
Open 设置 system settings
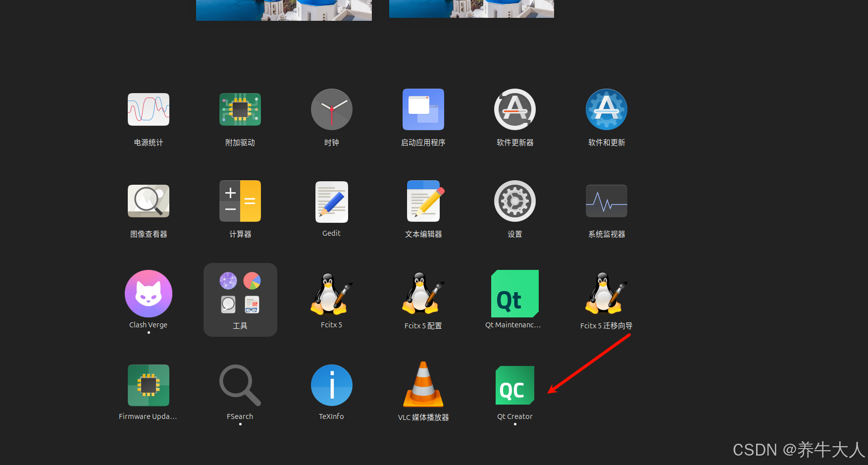click(x=515, y=201)
